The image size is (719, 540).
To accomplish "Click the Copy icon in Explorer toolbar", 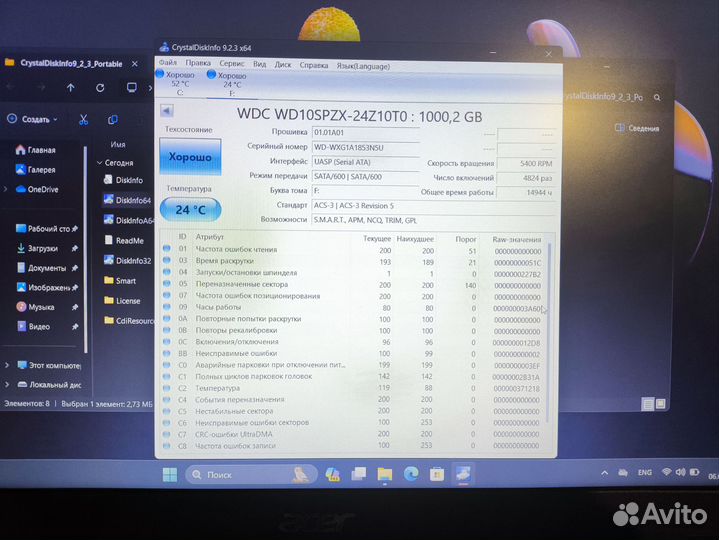I will pyautogui.click(x=111, y=119).
